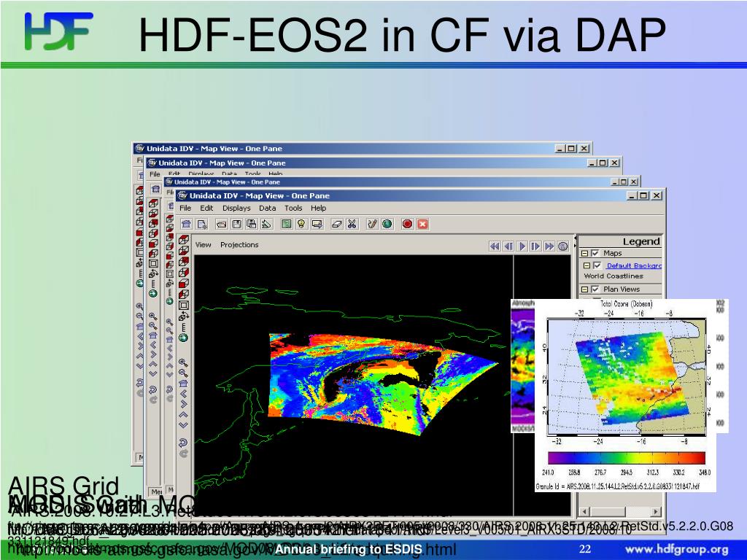Image resolution: width=747 pixels, height=560 pixels.
Task: Click the red X square toolbar icon
Action: tap(422, 224)
